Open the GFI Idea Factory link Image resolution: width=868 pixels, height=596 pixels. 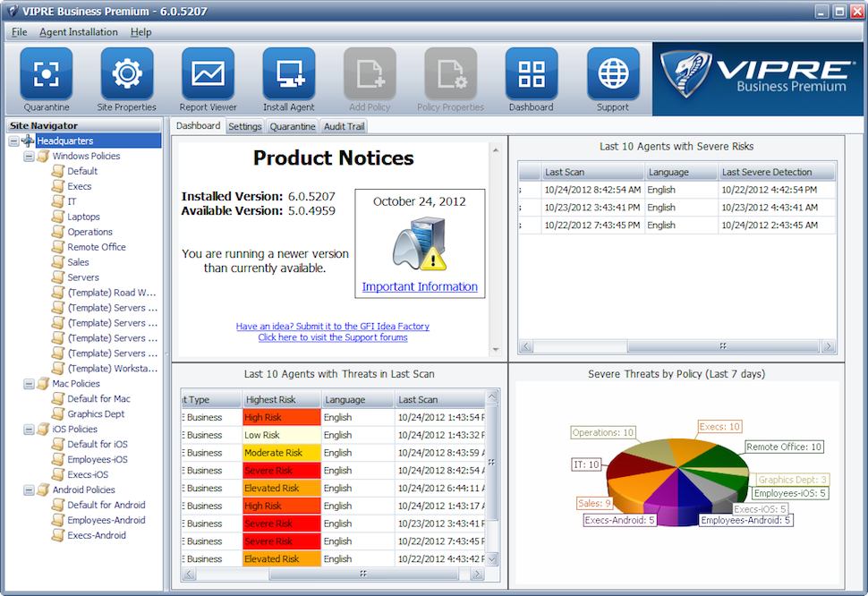pos(333,327)
